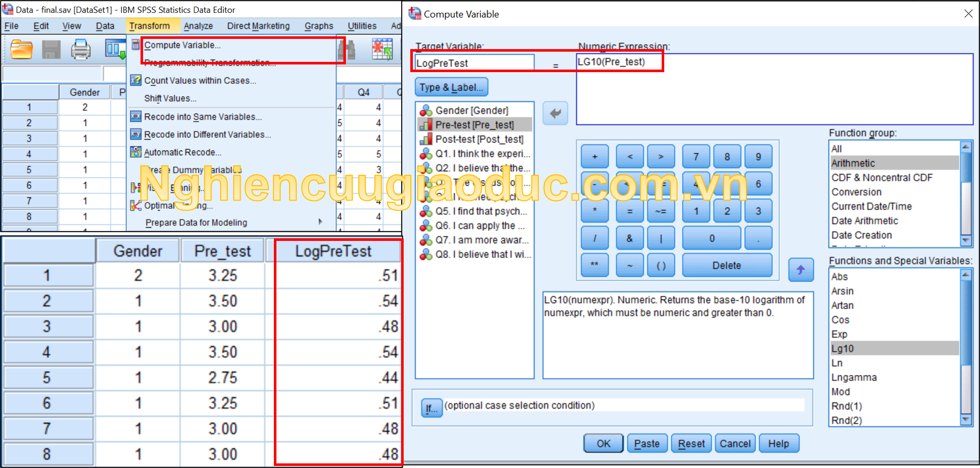Click the Find binoculars icon
The image size is (980, 468).
pos(346,50)
